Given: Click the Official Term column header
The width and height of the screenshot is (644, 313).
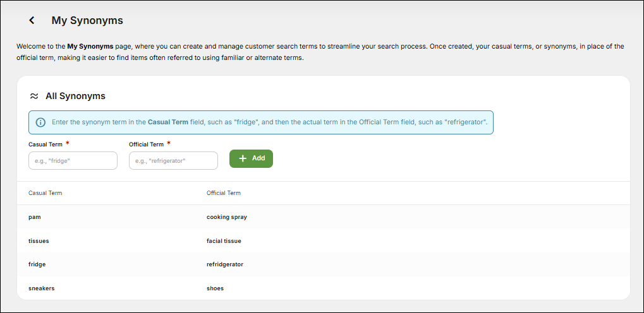Looking at the screenshot, I should [224, 193].
